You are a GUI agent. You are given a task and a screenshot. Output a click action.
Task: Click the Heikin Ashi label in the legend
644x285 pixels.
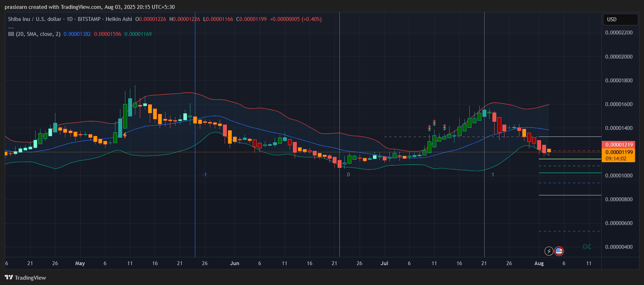click(119, 19)
